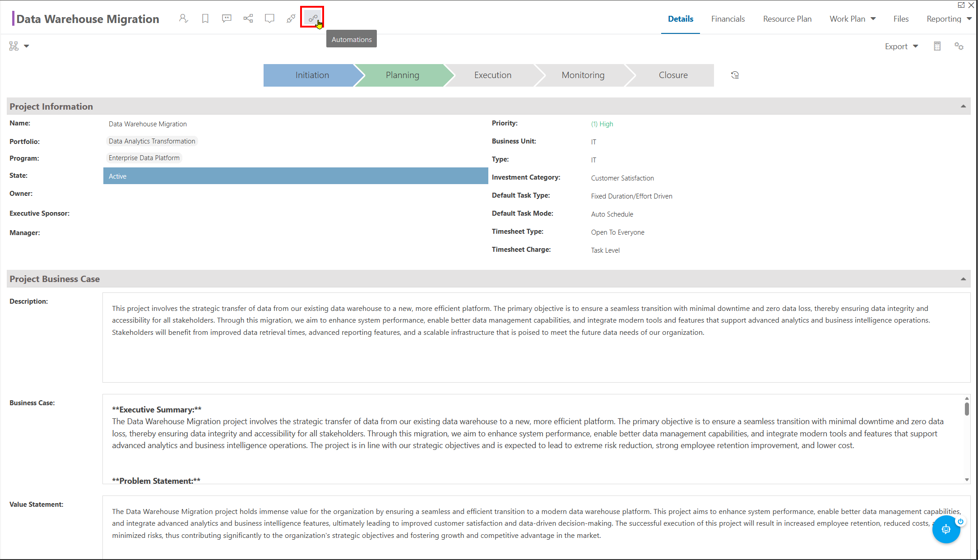Image resolution: width=978 pixels, height=560 pixels.
Task: Click the Data Warehouse Migration title
Action: coord(88,19)
